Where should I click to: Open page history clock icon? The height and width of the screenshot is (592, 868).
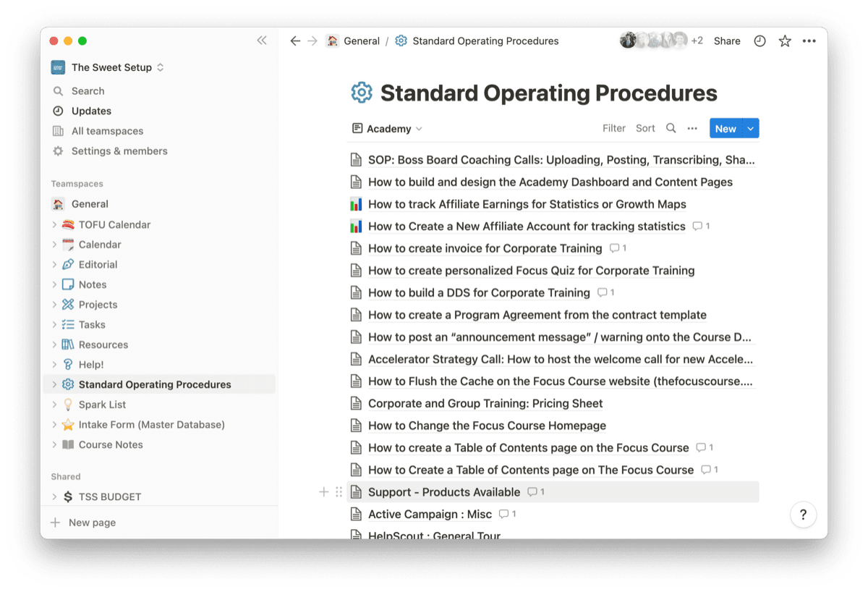759,41
